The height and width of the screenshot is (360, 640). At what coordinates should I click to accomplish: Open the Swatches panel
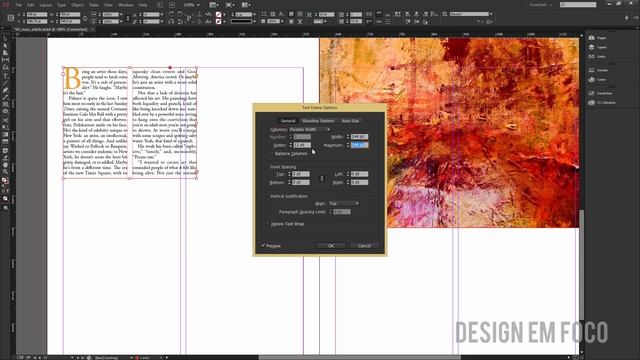click(x=600, y=93)
